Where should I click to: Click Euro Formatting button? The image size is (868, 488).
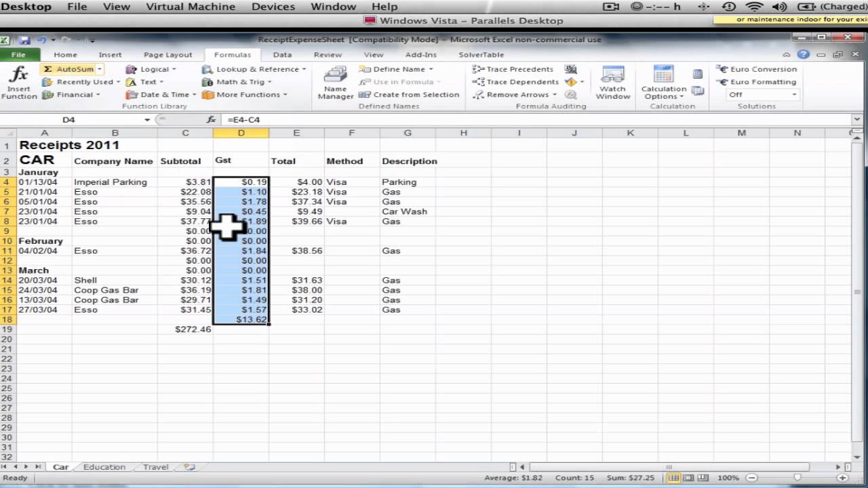757,82
